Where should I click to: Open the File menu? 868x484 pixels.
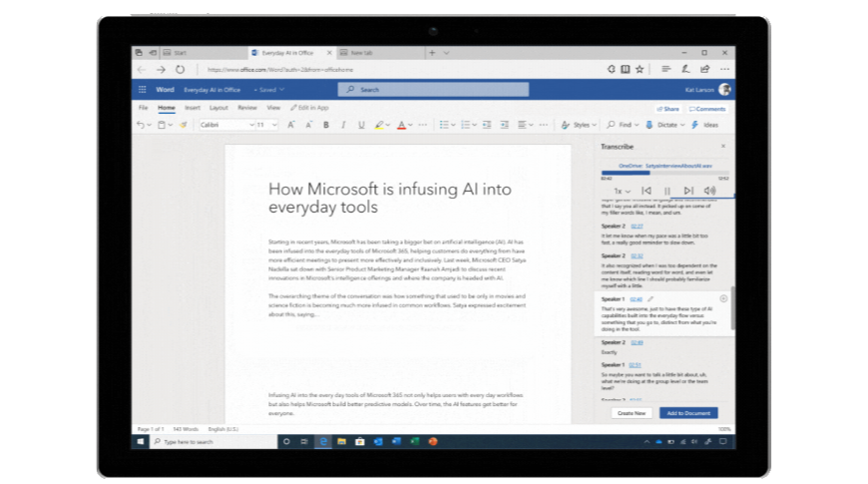[x=144, y=108]
